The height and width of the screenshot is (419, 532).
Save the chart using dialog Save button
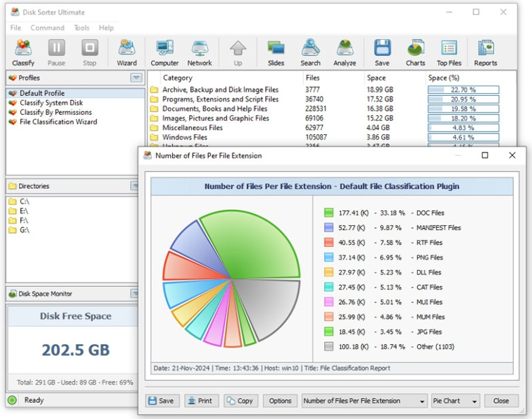tap(162, 401)
